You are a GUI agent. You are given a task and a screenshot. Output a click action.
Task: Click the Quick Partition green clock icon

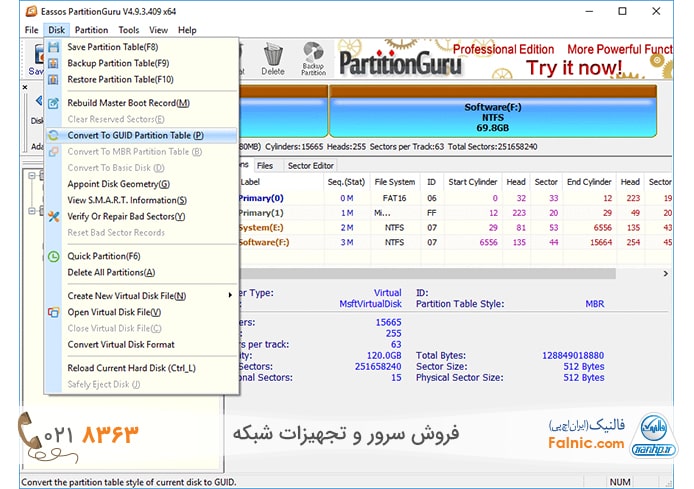pos(54,256)
